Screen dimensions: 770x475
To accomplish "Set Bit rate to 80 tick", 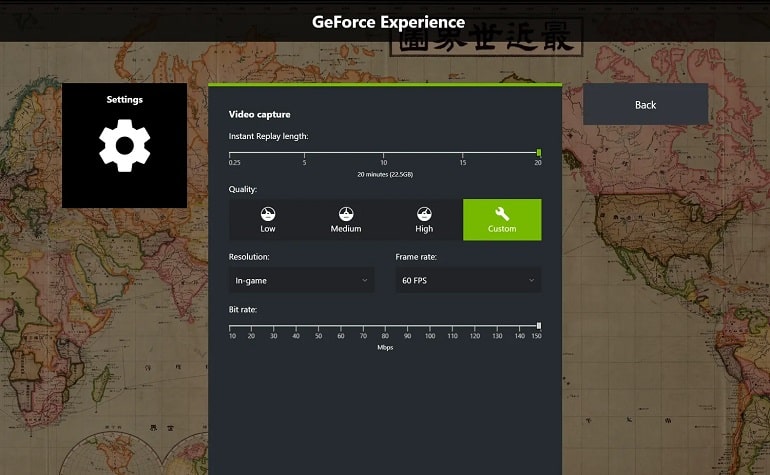I will point(385,326).
